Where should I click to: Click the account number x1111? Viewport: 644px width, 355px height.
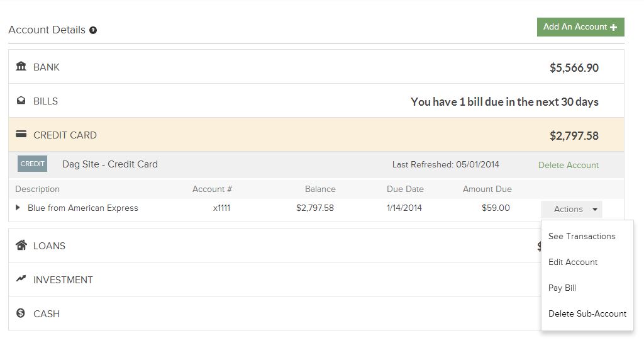[221, 208]
